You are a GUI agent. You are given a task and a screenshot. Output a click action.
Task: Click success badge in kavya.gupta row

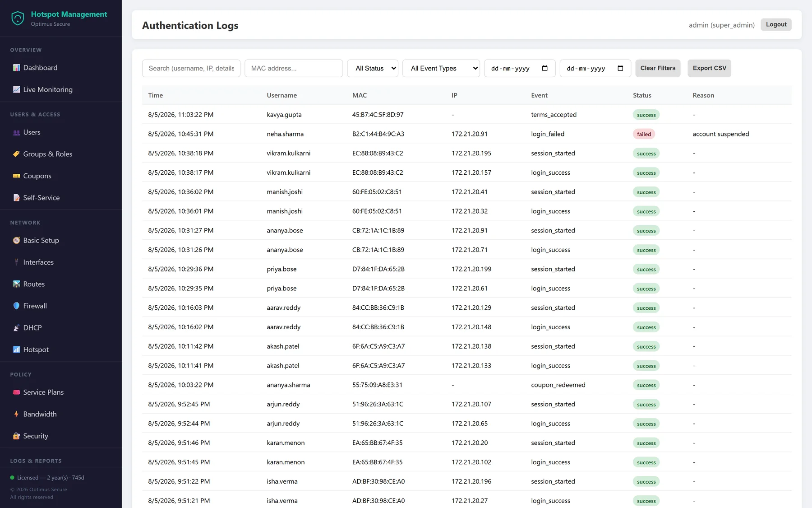(646, 115)
